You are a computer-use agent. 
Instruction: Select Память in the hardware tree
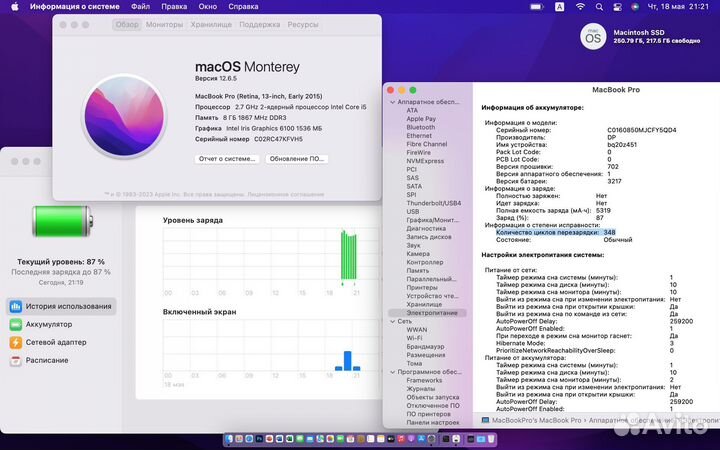pos(418,270)
